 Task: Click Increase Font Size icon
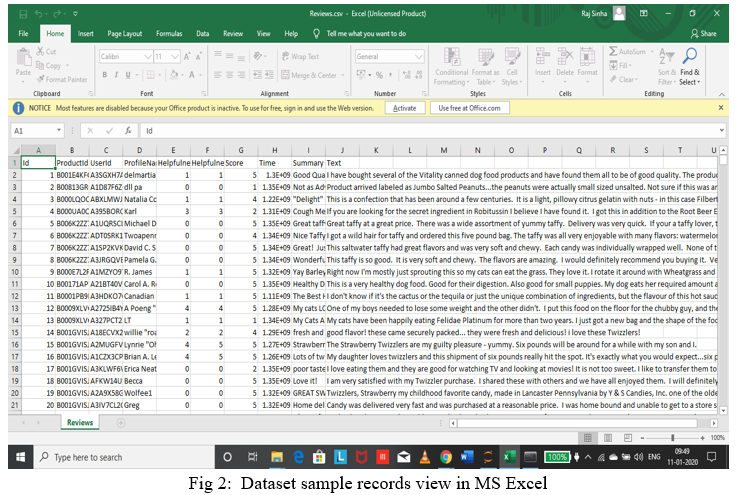(x=187, y=56)
